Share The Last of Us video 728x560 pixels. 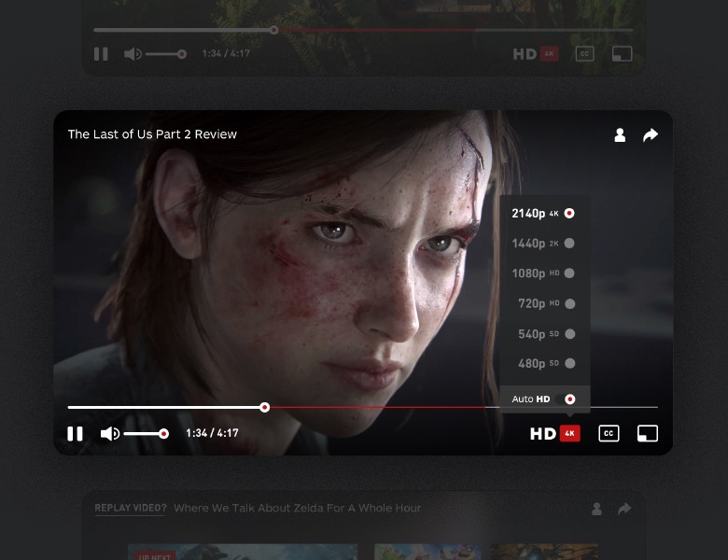click(x=651, y=134)
